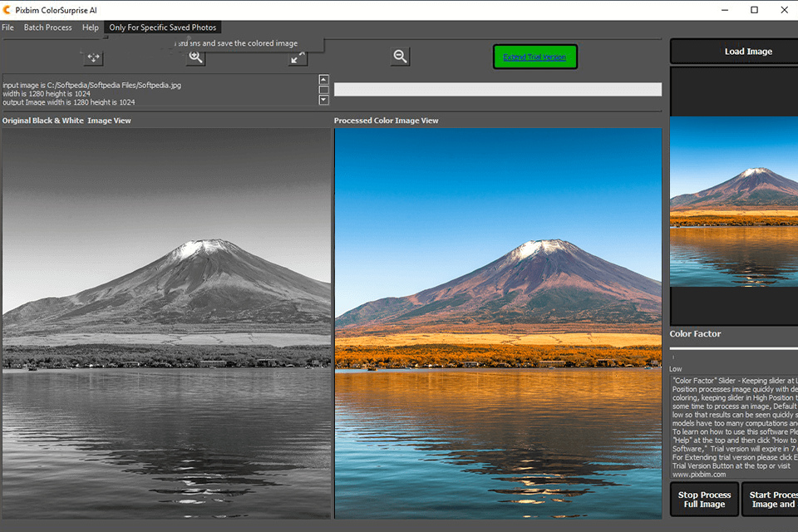This screenshot has height=532, width=798.
Task: Click the 'Color Factor' label
Action: point(695,334)
